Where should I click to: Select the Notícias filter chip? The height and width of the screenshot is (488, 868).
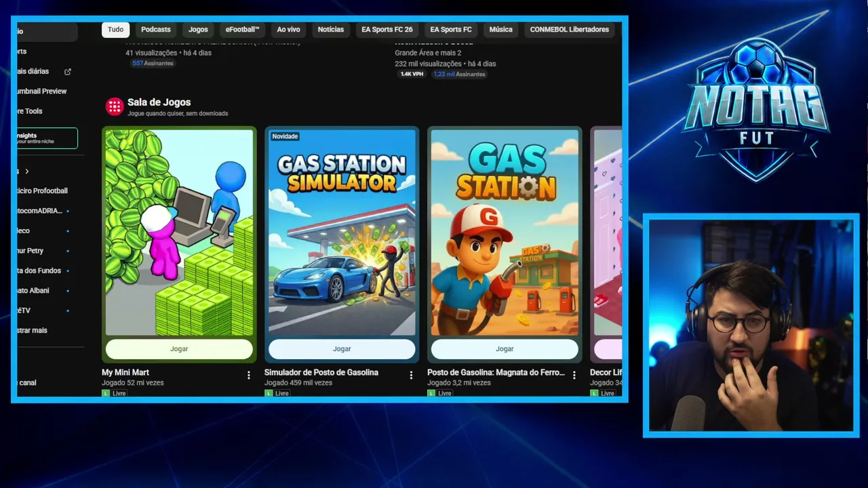click(331, 30)
